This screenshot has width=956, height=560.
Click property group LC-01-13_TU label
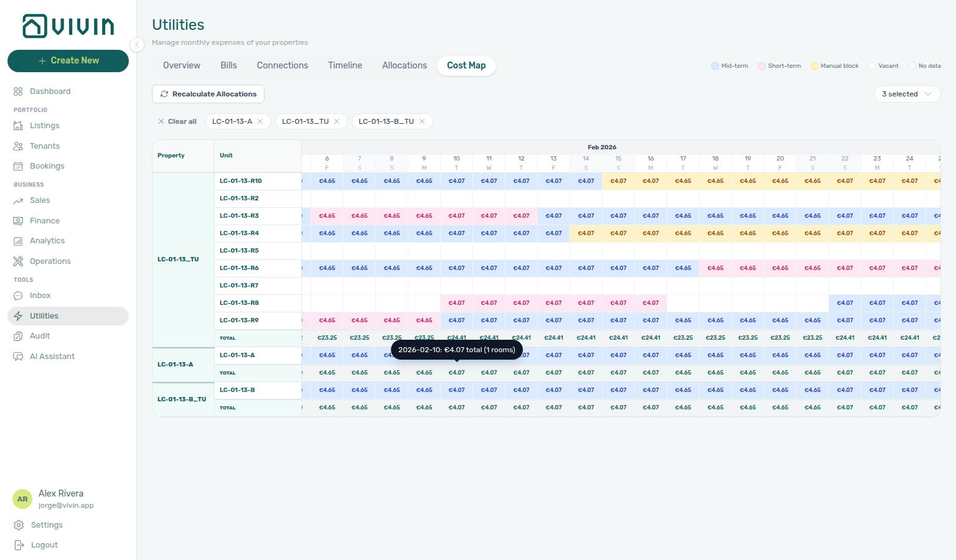point(178,259)
